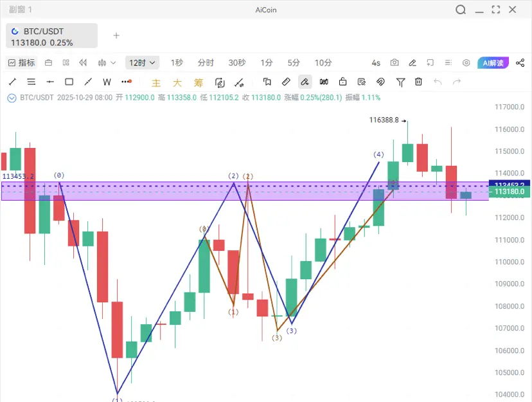Click the 开 112900.0 open value
Image resolution: width=532 pixels, height=402 pixels.
135,98
